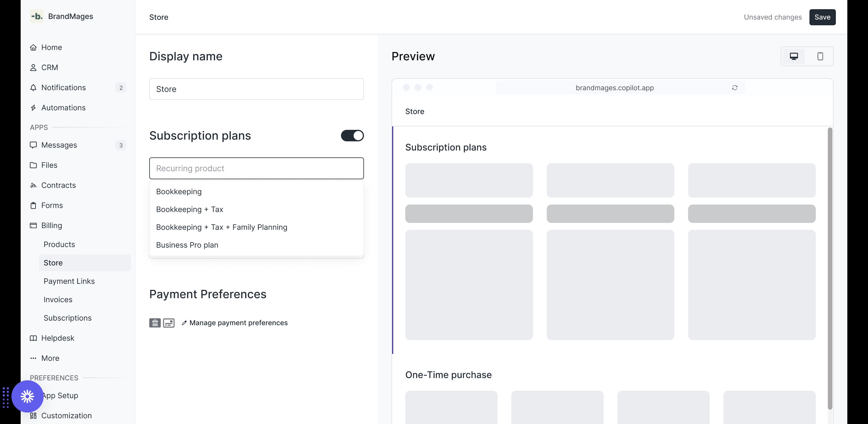The image size is (868, 424).
Task: Click the preview pane vertical scrollbar
Action: 830,268
